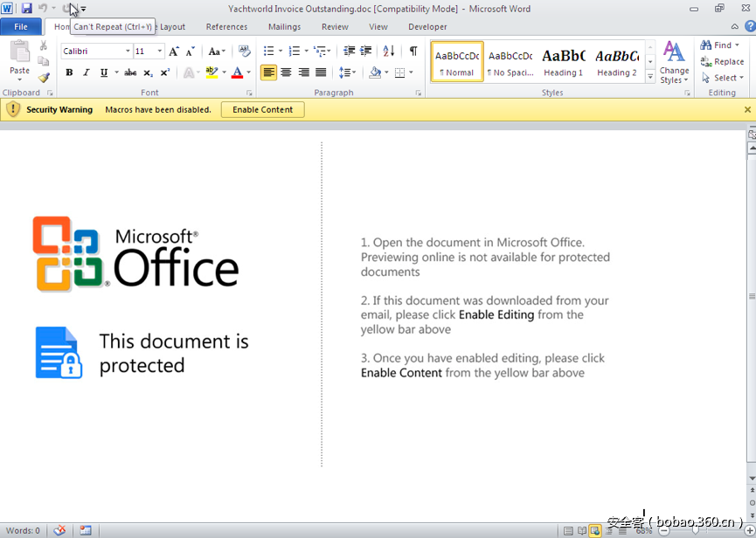Screen dimensions: 756x538
Task: Click the Save icon in quick access toolbar
Action: point(26,9)
